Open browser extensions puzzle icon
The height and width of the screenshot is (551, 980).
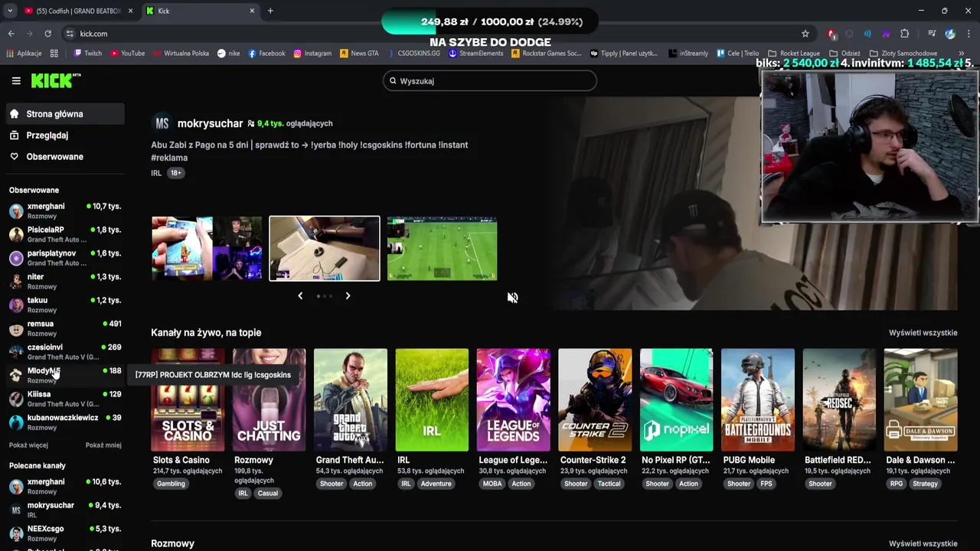tap(904, 34)
